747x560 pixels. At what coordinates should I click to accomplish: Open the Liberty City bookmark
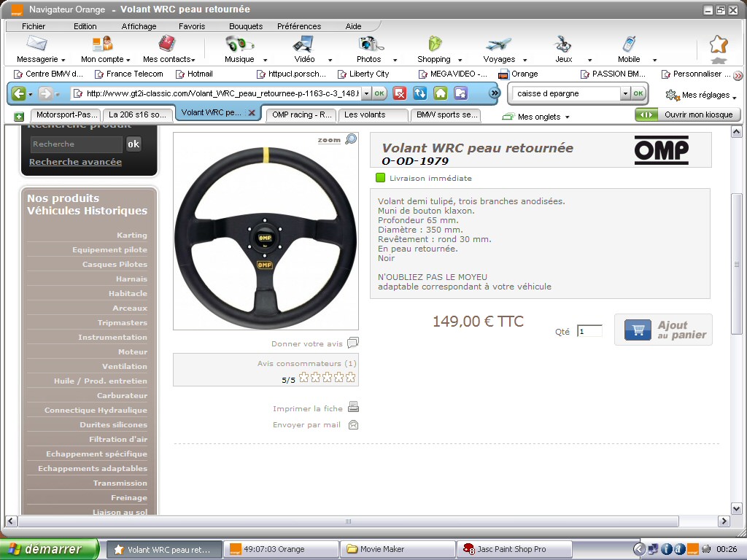[x=363, y=74]
